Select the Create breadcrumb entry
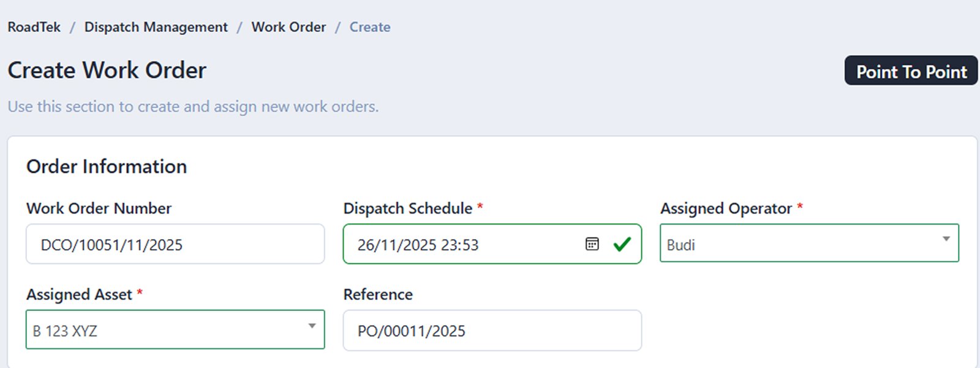The image size is (980, 368). click(369, 27)
